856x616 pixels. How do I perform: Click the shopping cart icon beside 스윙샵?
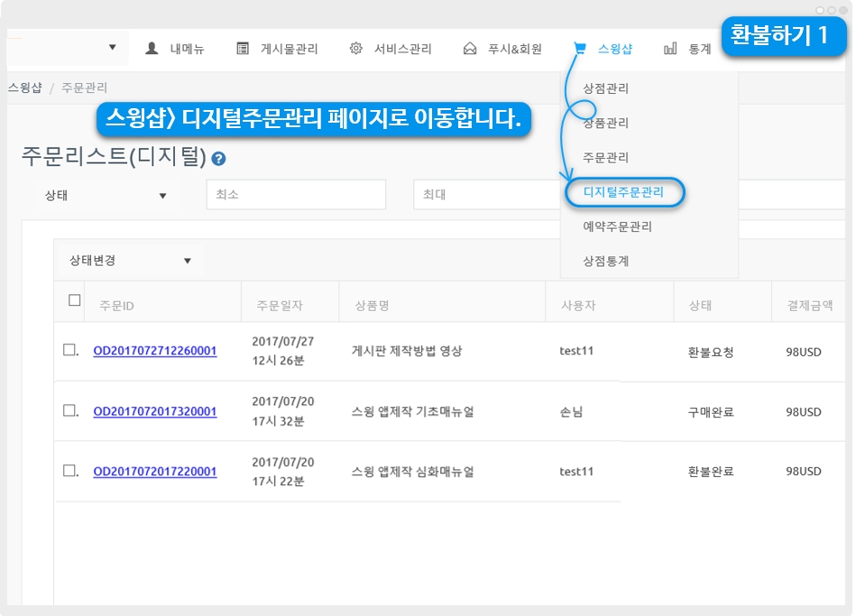(580, 49)
